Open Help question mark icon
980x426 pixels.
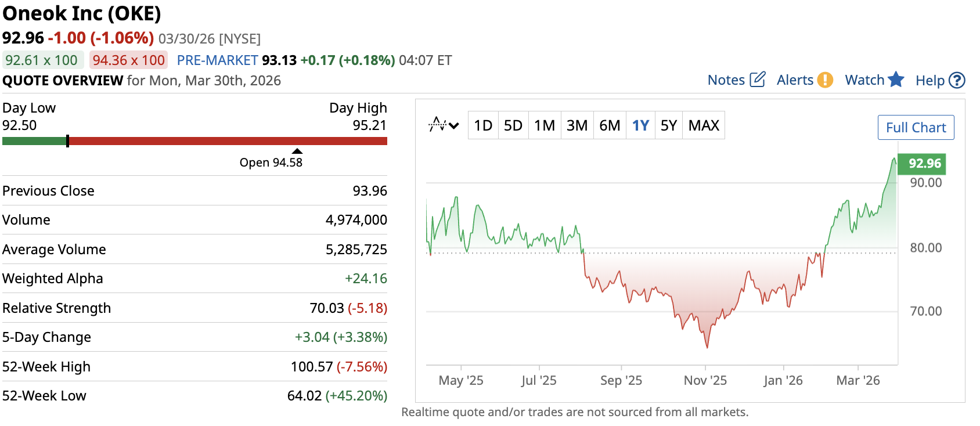[x=957, y=80]
